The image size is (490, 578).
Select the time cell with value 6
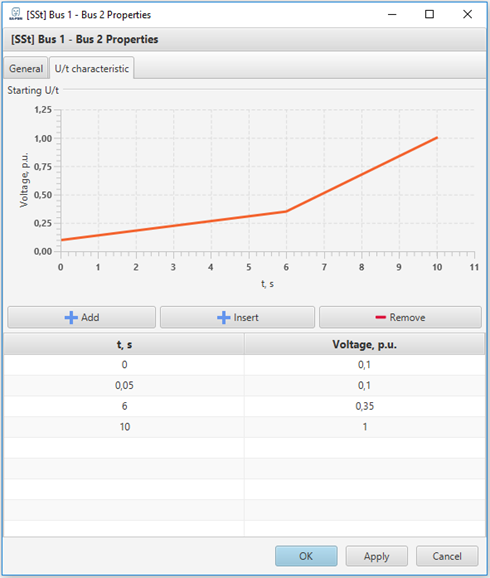click(124, 406)
